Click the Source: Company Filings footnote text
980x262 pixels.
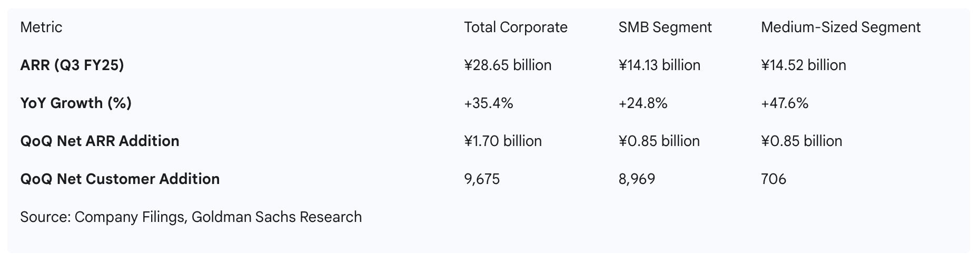point(191,217)
